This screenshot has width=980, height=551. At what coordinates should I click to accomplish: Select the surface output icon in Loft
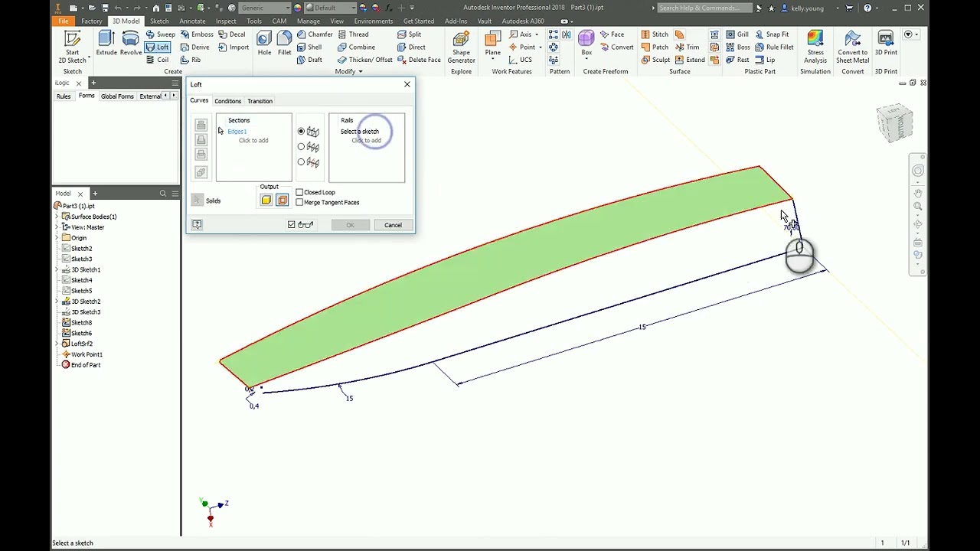[283, 201]
